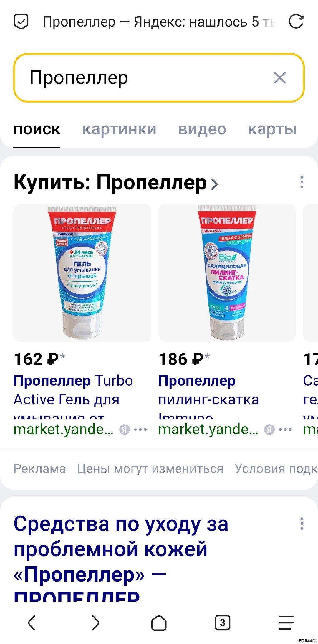Open the tab switcher showing 3 tabs
Viewport: 318px width, 644px height.
pyautogui.click(x=223, y=623)
